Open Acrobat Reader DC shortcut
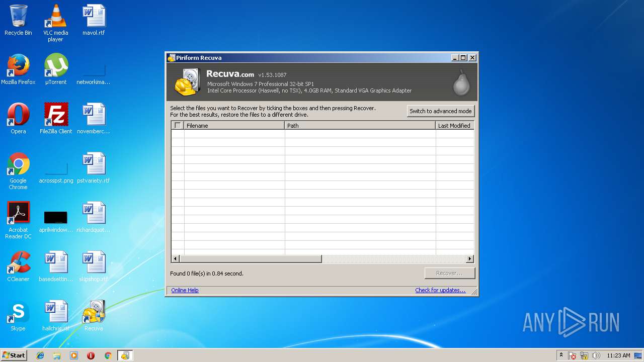 [x=18, y=220]
